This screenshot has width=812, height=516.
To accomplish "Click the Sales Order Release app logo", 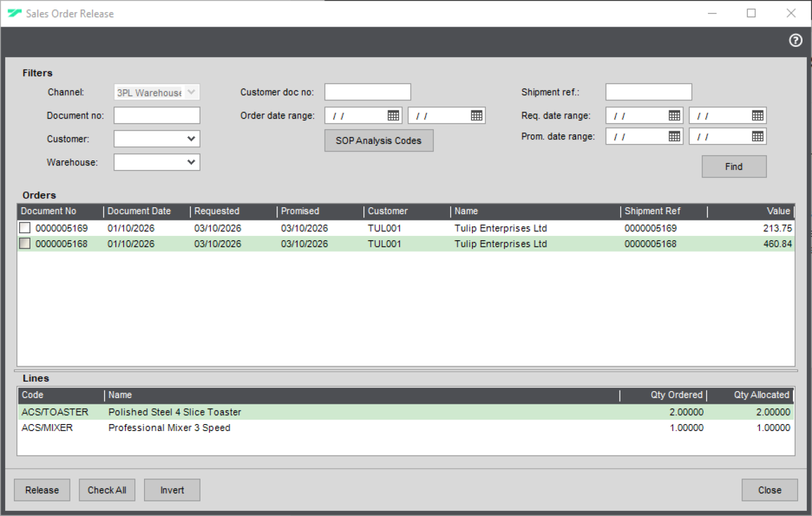I will (15, 13).
